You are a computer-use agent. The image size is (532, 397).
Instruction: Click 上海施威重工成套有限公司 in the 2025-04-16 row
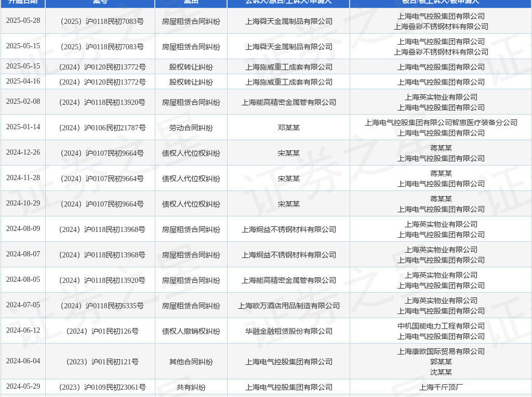pos(289,82)
